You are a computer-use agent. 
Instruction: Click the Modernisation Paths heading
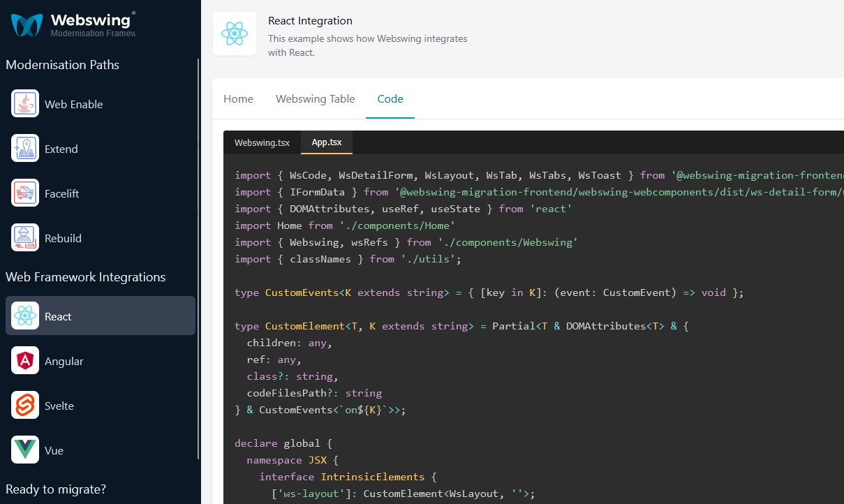point(63,65)
